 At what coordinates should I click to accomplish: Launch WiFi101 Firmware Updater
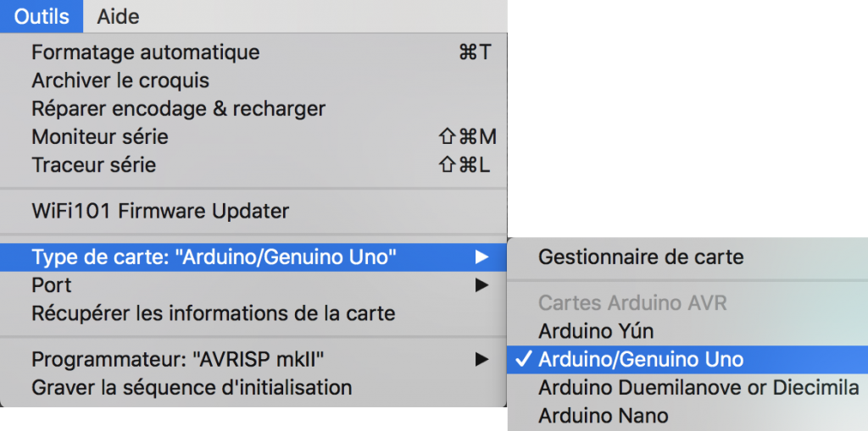(x=160, y=211)
